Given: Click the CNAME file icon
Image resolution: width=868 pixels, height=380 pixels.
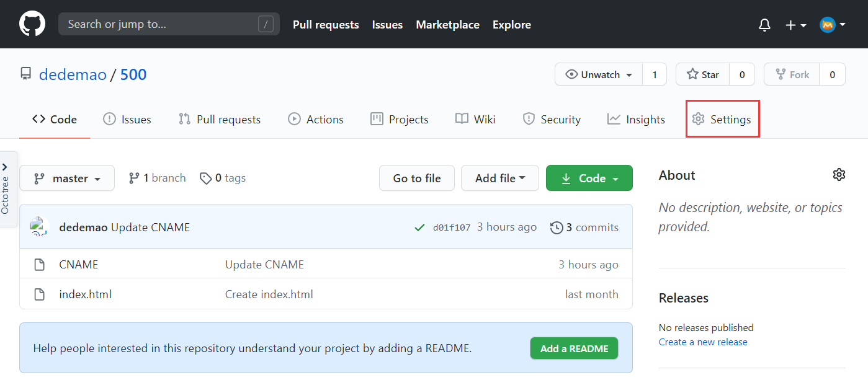Looking at the screenshot, I should click(x=39, y=265).
